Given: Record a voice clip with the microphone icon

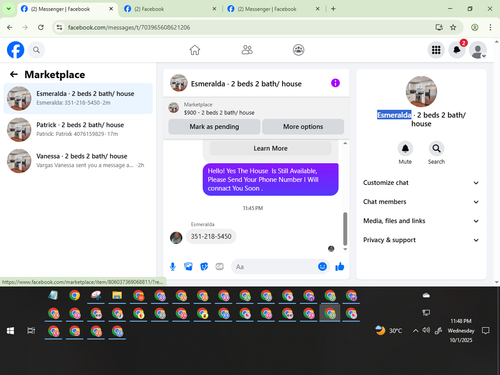Looking at the screenshot, I should coord(173,267).
